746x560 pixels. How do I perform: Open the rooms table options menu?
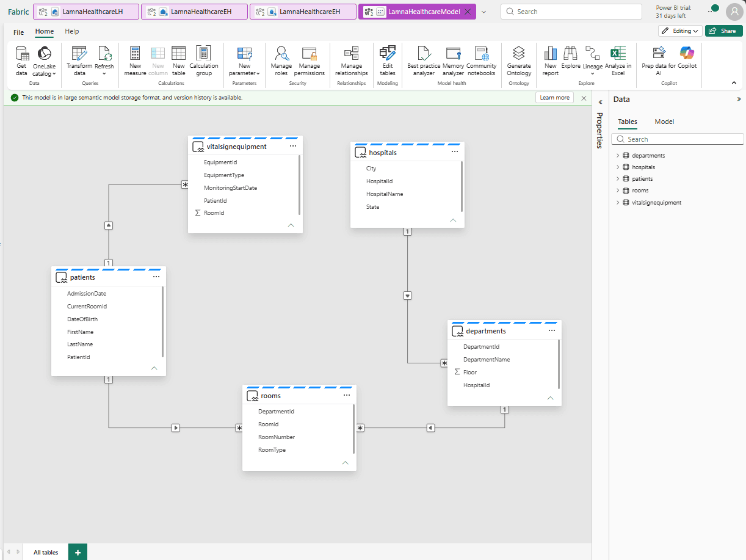347,395
